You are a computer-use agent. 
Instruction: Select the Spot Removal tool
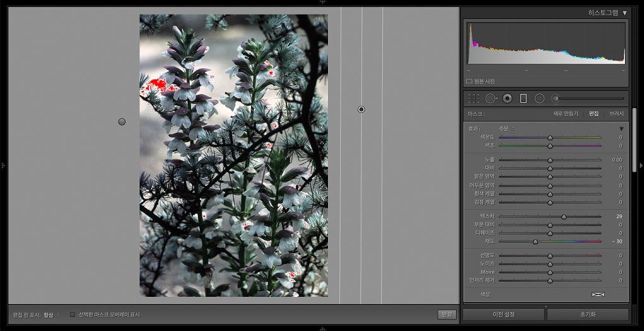(491, 98)
